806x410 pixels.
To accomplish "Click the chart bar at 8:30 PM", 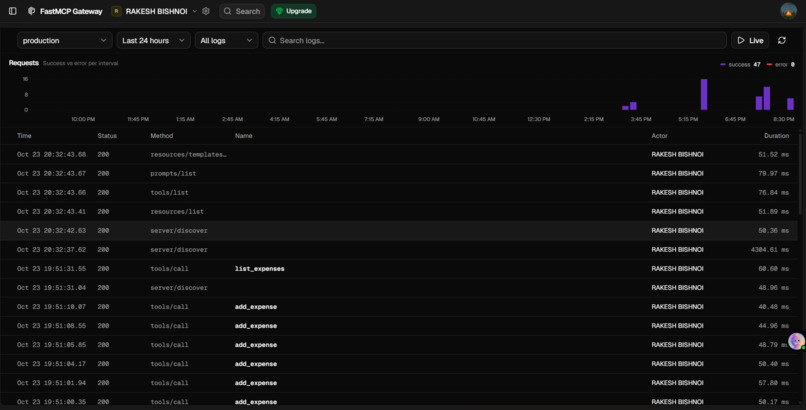I will (790, 104).
